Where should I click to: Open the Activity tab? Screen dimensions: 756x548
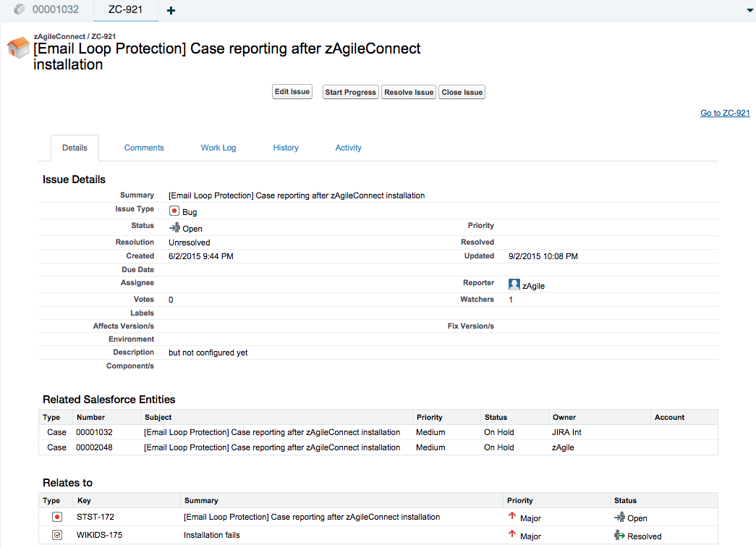(x=348, y=148)
